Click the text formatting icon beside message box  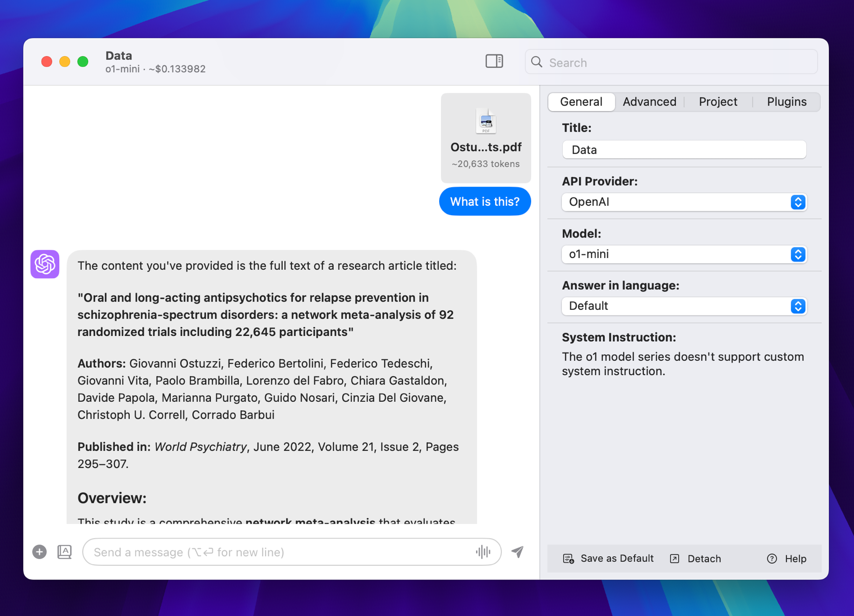(64, 552)
